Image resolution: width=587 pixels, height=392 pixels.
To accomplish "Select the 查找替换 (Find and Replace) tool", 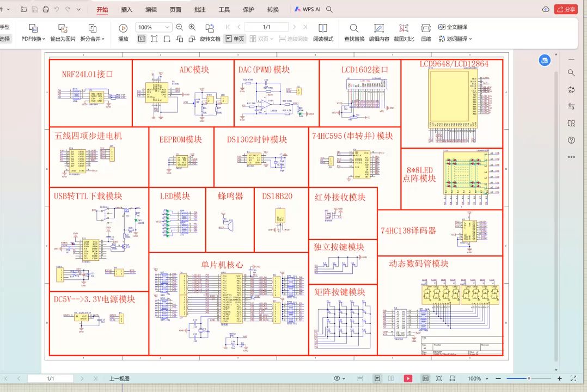I will point(354,32).
